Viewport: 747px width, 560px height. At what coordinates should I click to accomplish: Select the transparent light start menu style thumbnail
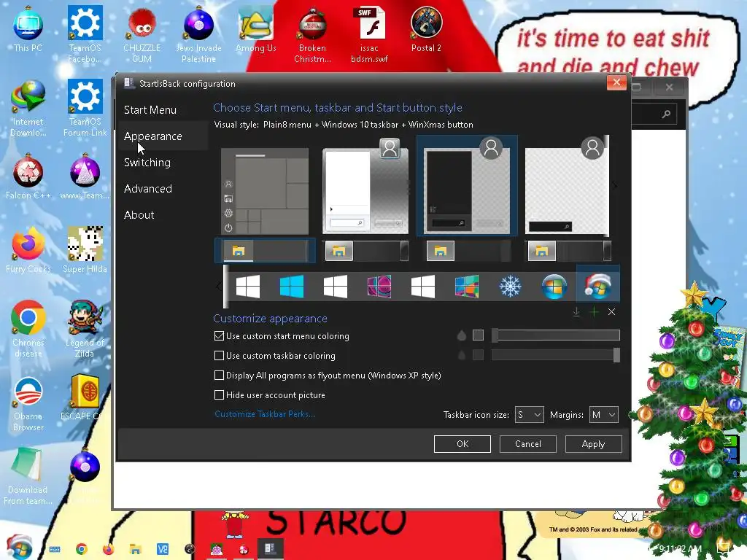pos(567,186)
